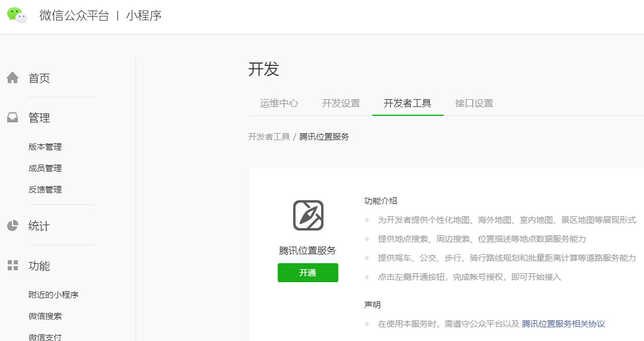This screenshot has width=644, height=341.
Task: Switch to the 接口设置 tab
Action: pyautogui.click(x=474, y=103)
